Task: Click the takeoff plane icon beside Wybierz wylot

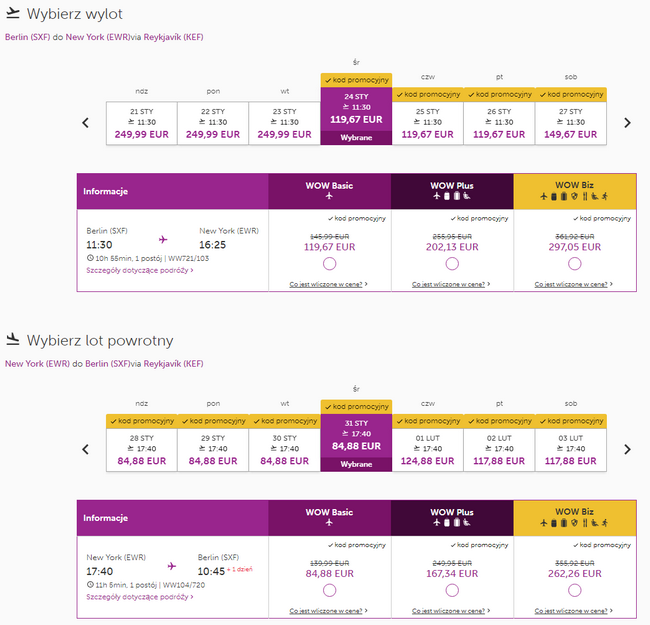Action: [13, 13]
